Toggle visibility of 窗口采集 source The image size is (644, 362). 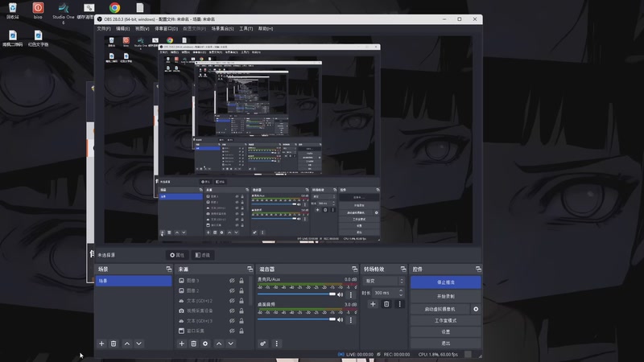232,331
